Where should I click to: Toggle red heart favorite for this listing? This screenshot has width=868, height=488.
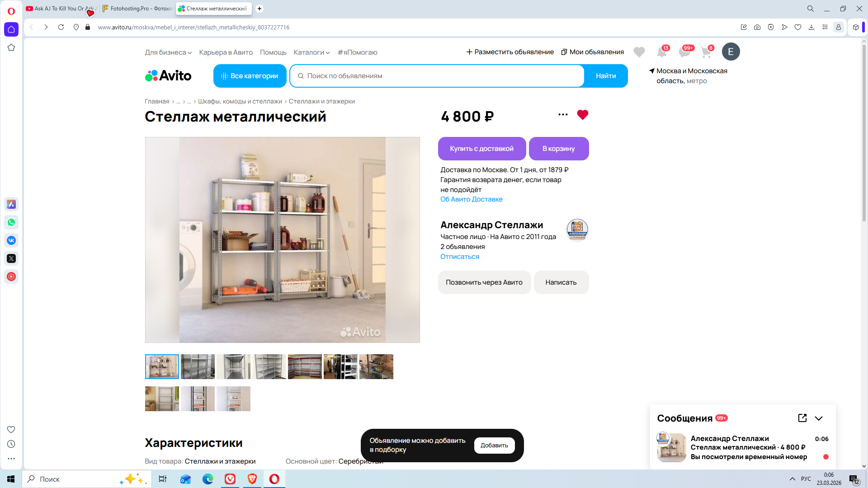pos(582,115)
